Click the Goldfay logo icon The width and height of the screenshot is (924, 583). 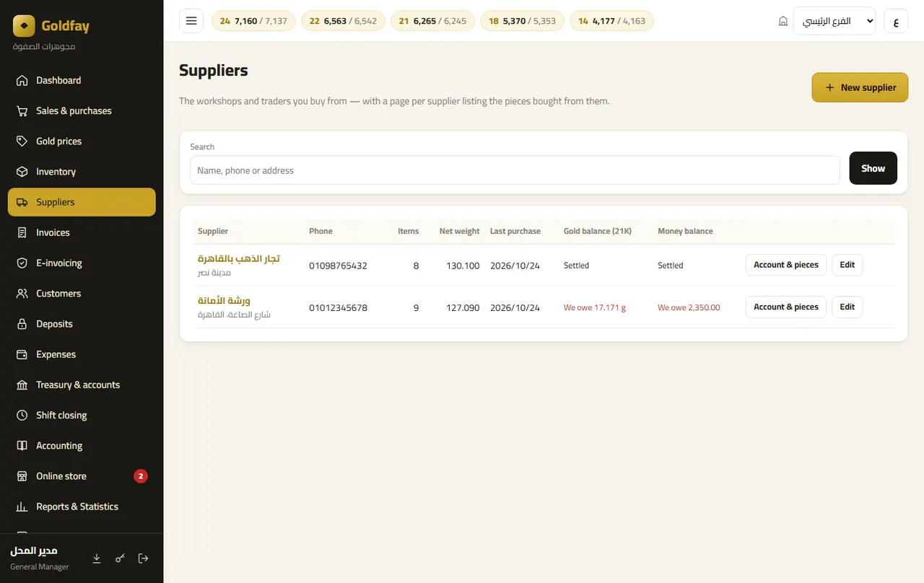[24, 26]
